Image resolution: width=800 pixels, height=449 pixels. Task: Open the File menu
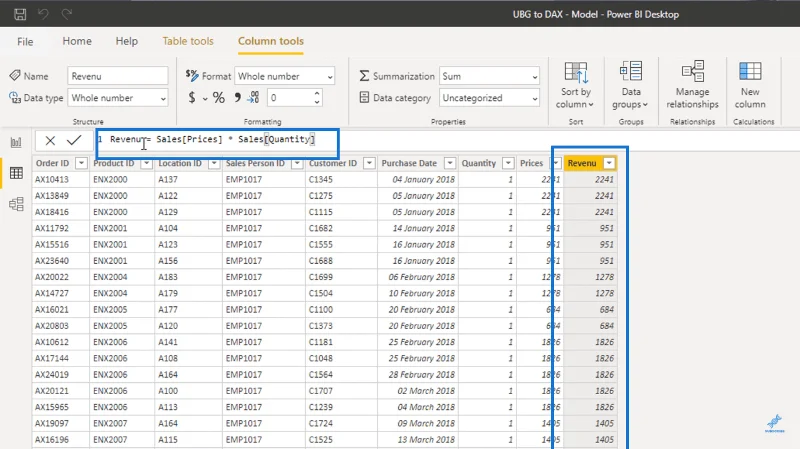(25, 42)
